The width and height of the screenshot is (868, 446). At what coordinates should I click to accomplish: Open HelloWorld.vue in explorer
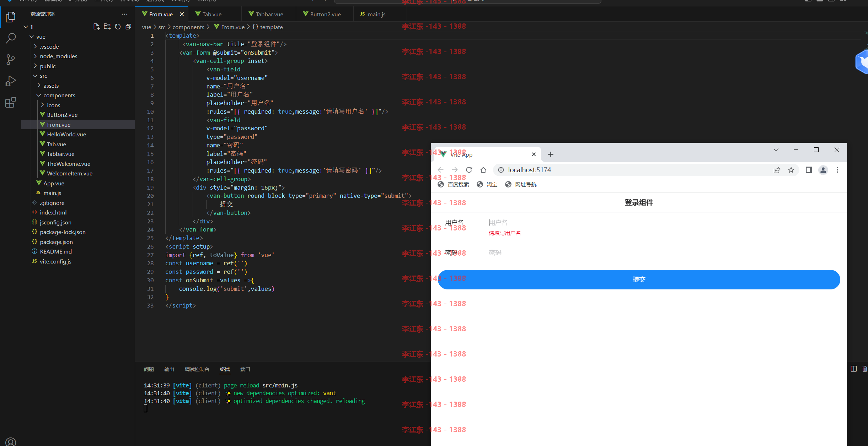(x=66, y=134)
